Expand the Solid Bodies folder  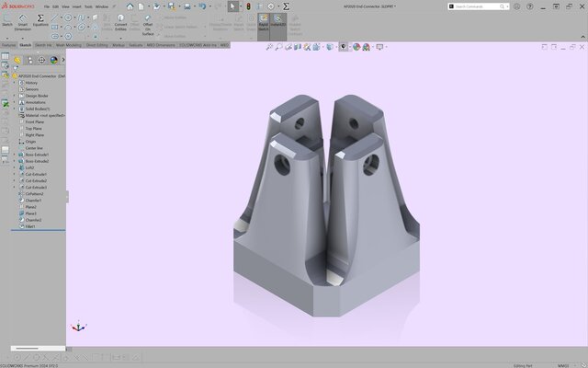pos(14,109)
